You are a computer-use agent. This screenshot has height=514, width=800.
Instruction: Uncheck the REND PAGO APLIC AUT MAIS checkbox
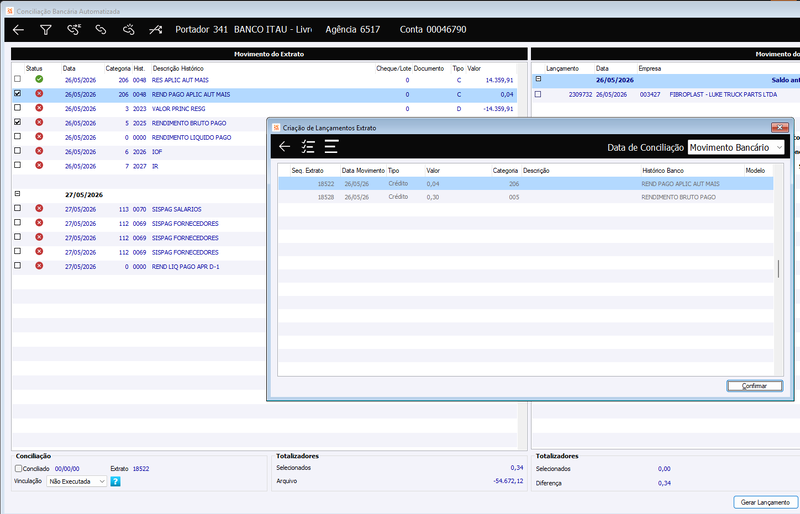[x=18, y=93]
